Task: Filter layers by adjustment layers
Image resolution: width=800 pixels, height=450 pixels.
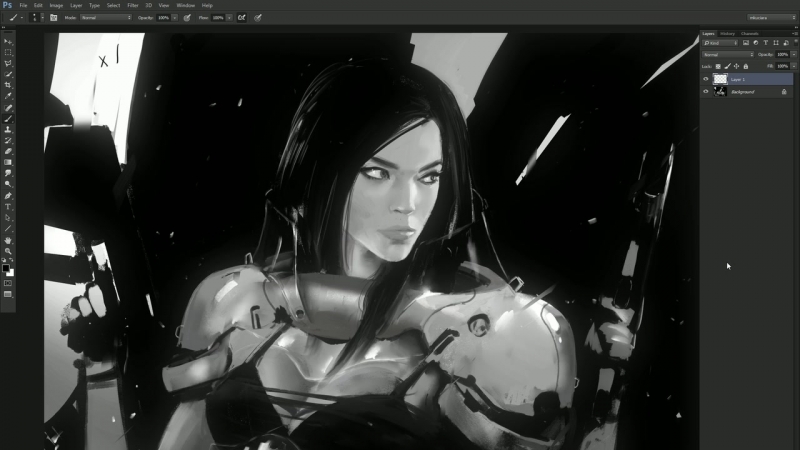Action: pyautogui.click(x=756, y=43)
